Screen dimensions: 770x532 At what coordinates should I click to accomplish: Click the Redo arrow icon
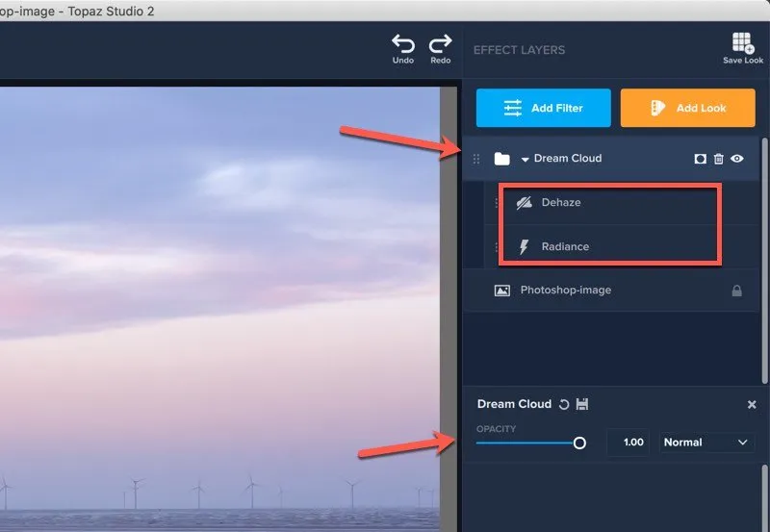(440, 43)
